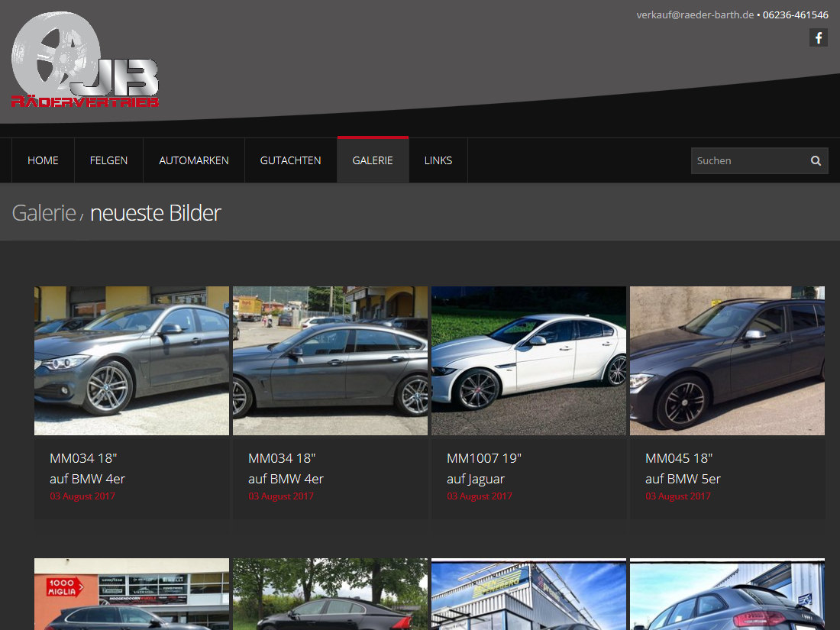Open the white Jaguar photo
Image resolution: width=840 pixels, height=630 pixels.
click(x=528, y=360)
